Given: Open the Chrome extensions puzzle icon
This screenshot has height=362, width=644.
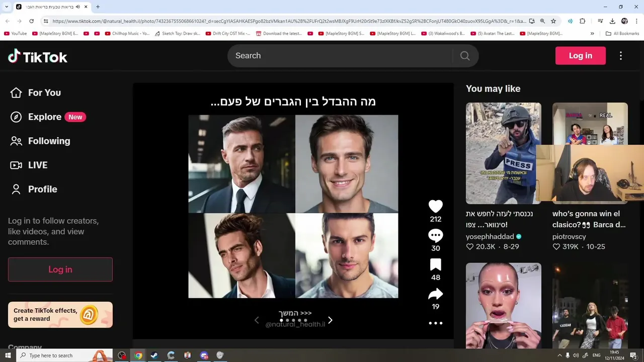Looking at the screenshot, I should coord(583,21).
